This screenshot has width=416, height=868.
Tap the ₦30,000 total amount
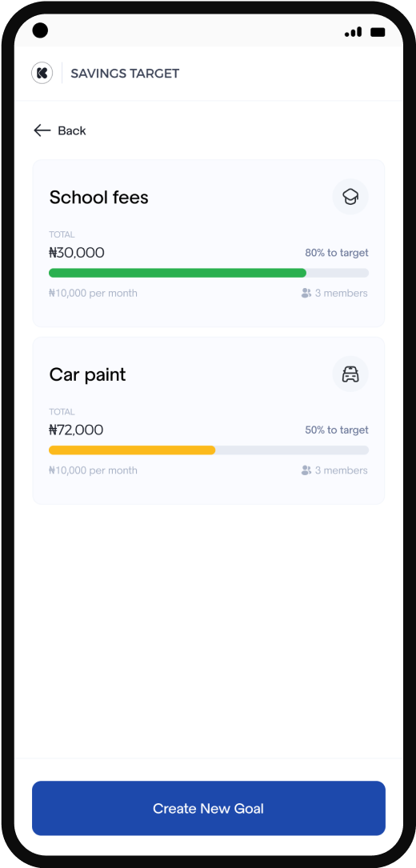(77, 253)
